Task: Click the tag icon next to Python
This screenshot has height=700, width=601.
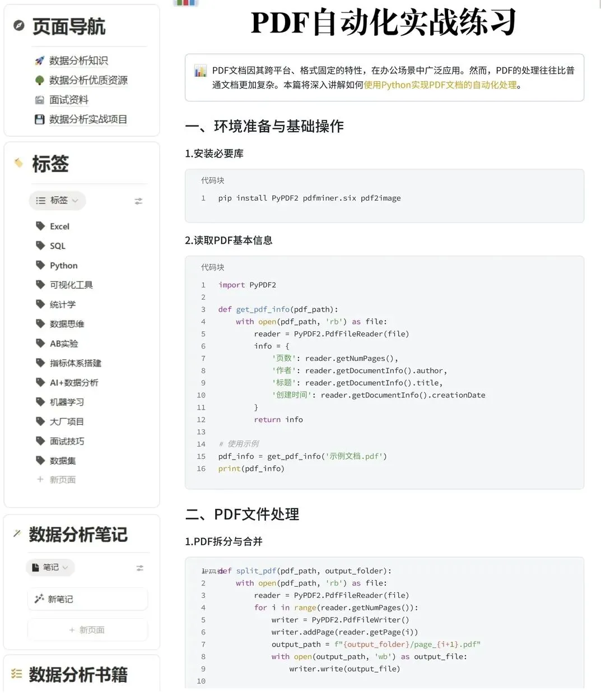Action: (40, 265)
